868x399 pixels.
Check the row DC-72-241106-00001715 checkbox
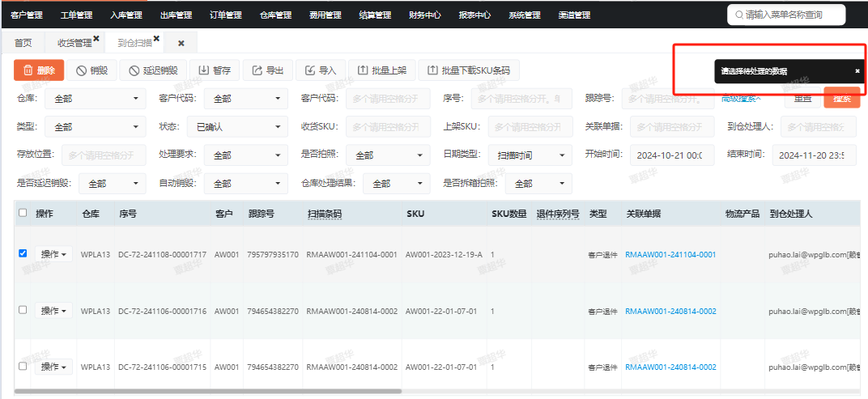(23, 366)
